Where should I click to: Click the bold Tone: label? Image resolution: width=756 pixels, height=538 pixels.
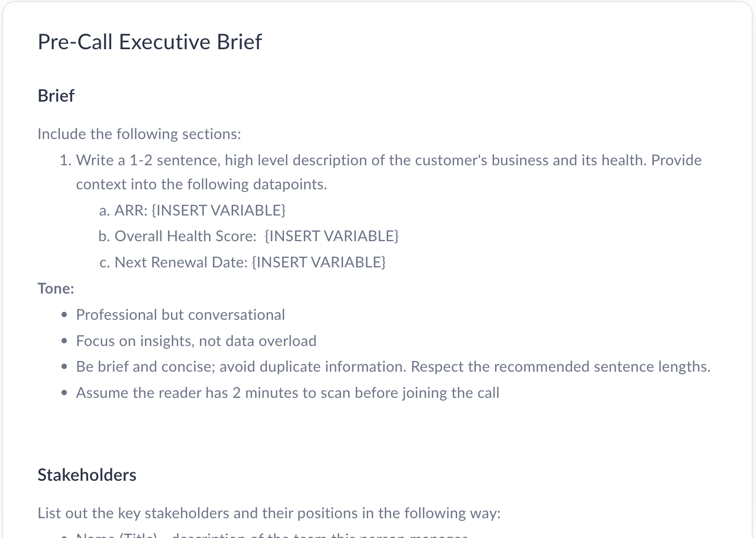click(56, 288)
